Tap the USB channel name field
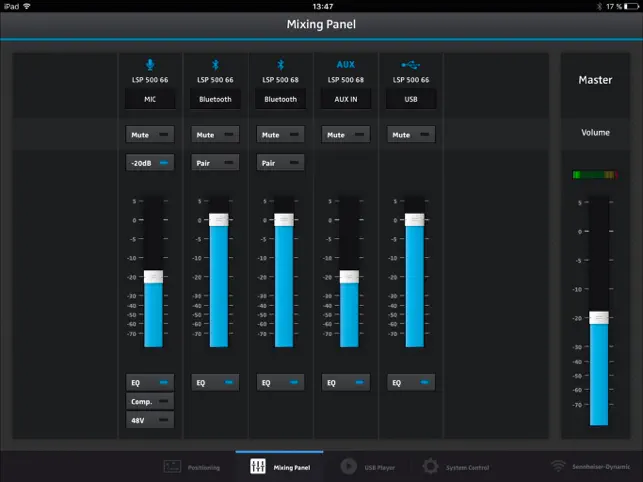The height and width of the screenshot is (482, 643). coord(411,99)
